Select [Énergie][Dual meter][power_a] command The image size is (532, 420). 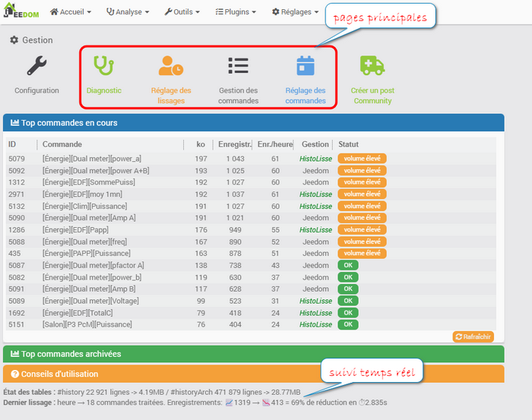92,159
